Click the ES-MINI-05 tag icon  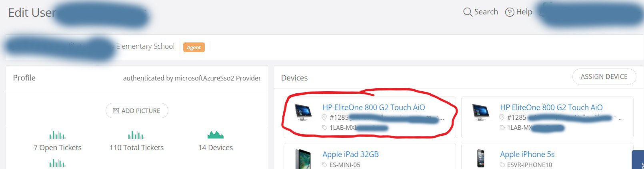tap(325, 165)
